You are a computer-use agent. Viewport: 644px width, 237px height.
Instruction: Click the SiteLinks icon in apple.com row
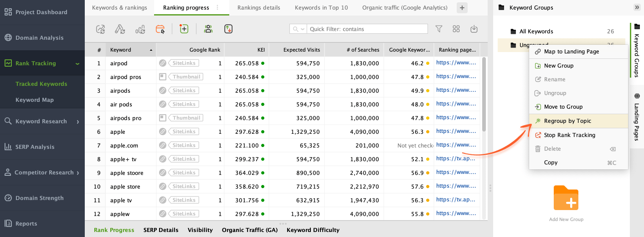[163, 145]
